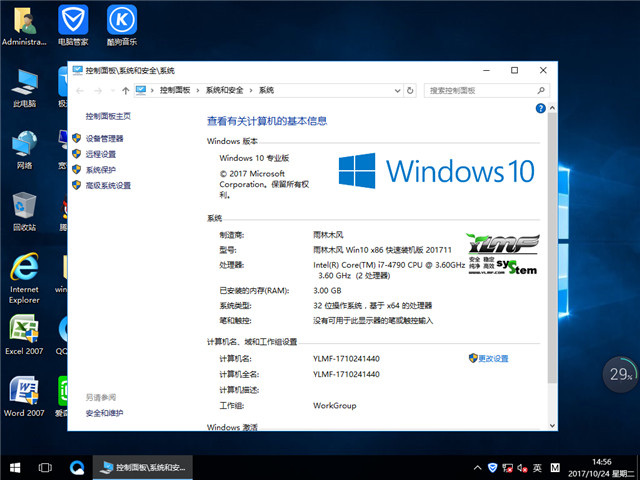Click 控制面板 breadcrumb item
The height and width of the screenshot is (480, 640).
coord(175,90)
